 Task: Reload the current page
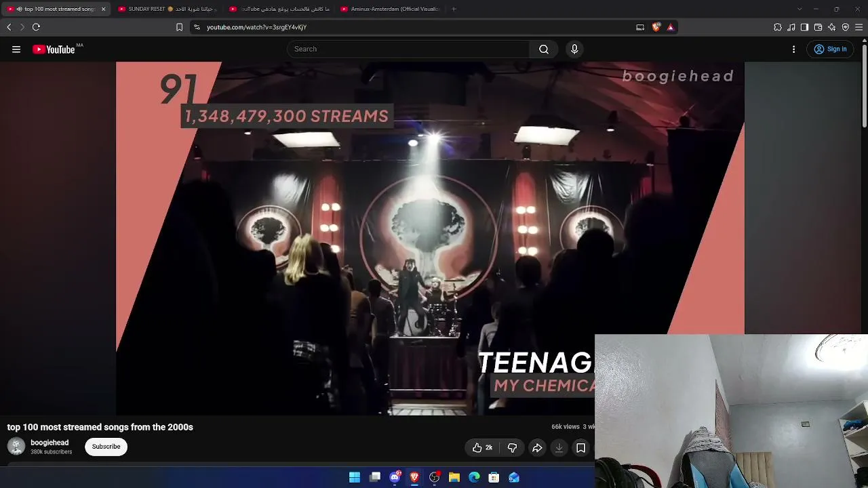tap(36, 27)
